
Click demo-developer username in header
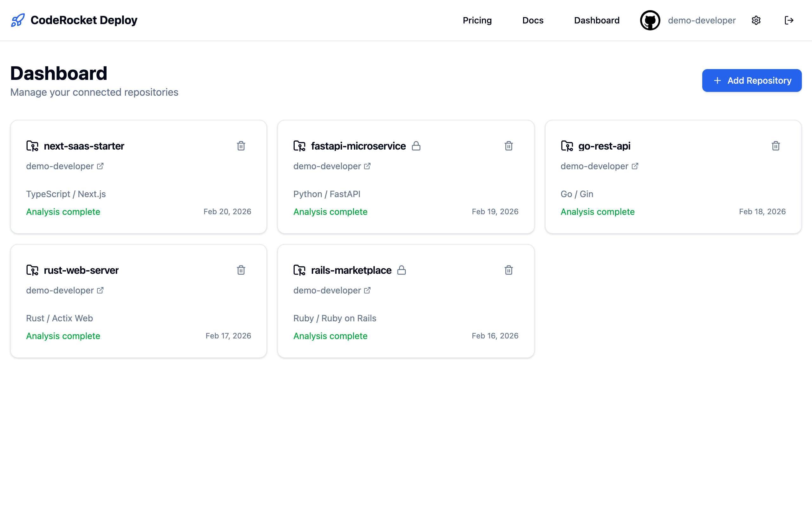[701, 21]
